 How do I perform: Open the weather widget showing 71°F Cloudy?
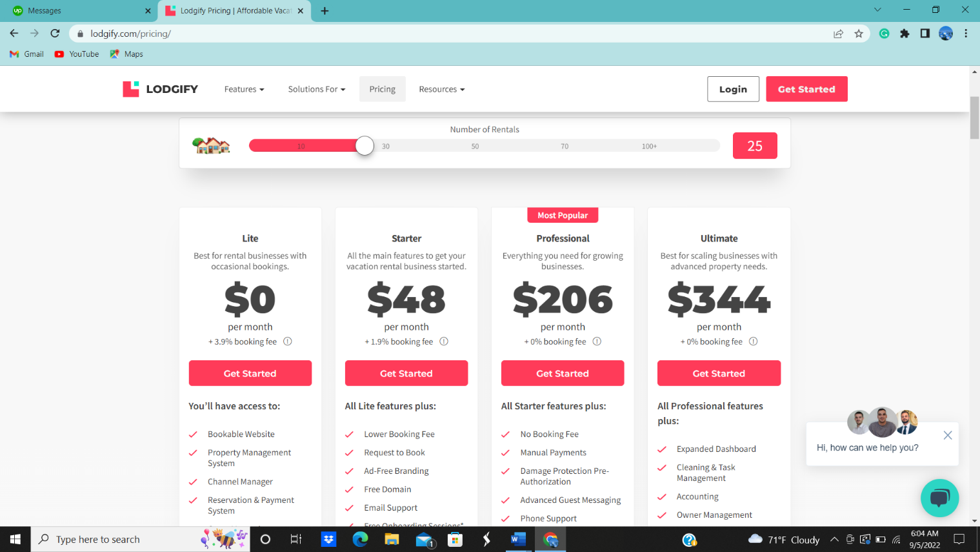[x=784, y=540]
